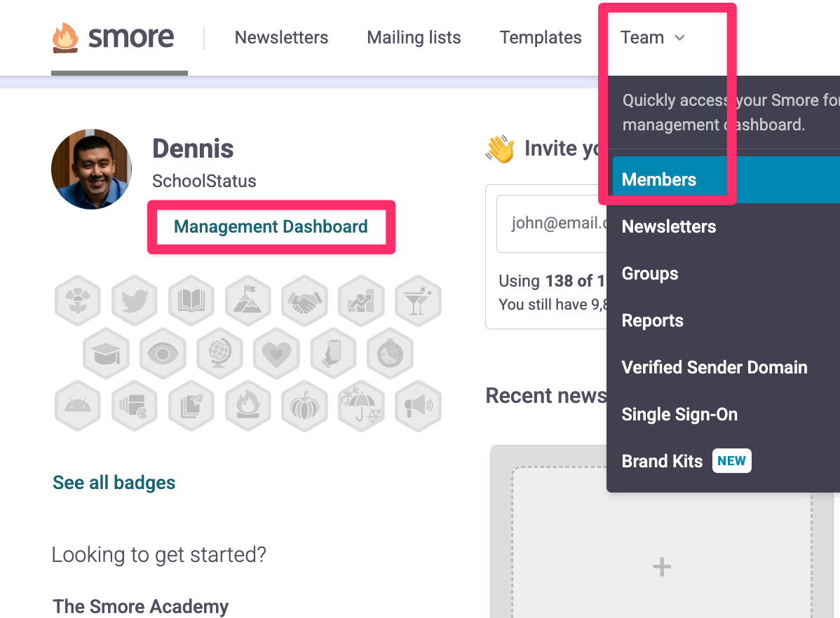Open the Templates page
The width and height of the screenshot is (840, 618).
541,38
